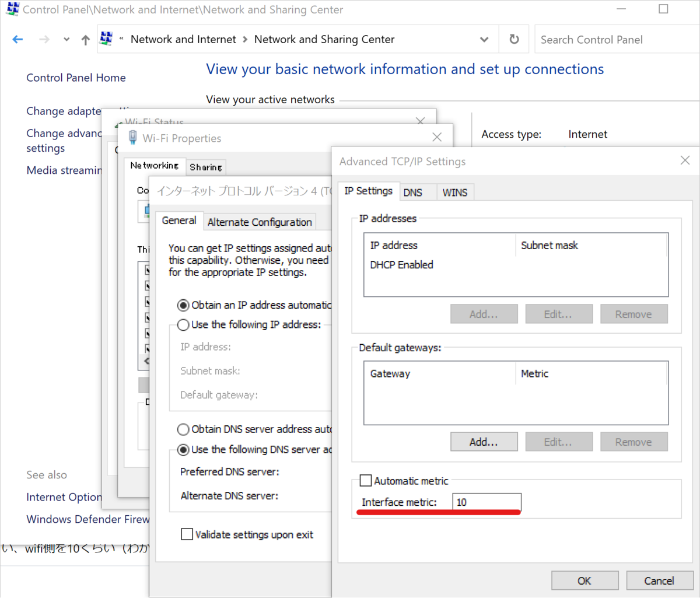Close the Advanced TCP/IP Settings dialog
Viewport: 700px width, 598px height.
[685, 160]
